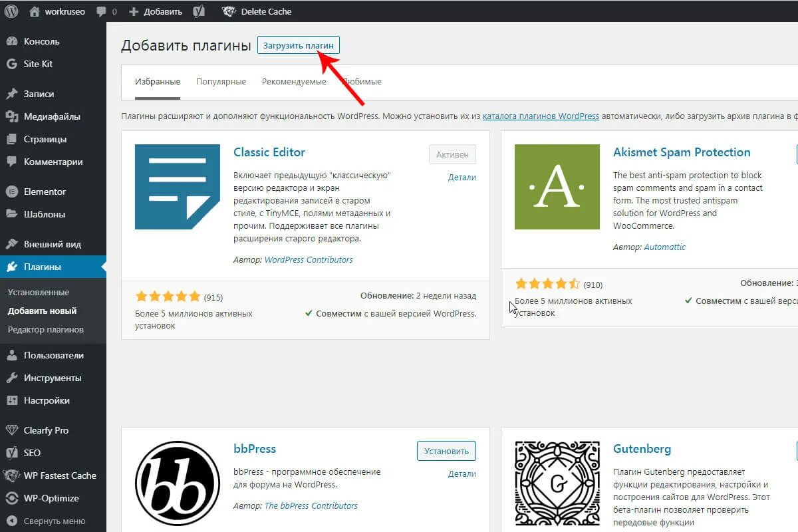
Task: Switch to the Рекомендуемые tab
Action: [x=294, y=82]
